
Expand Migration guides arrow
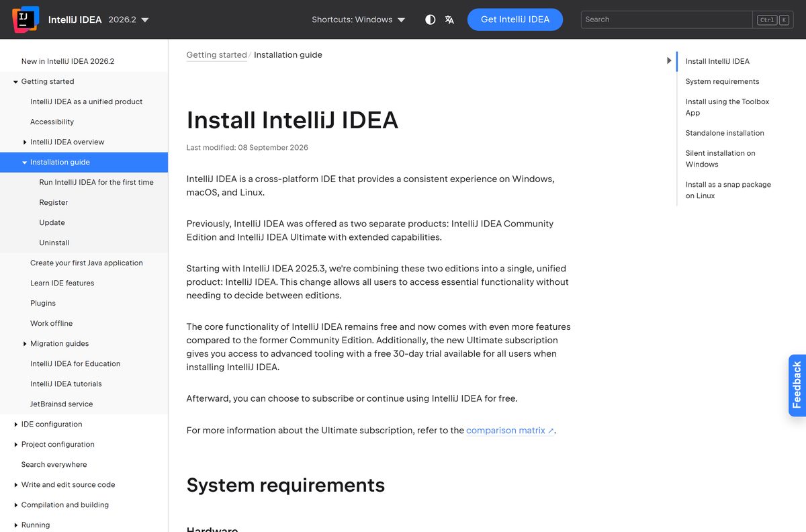pos(25,344)
